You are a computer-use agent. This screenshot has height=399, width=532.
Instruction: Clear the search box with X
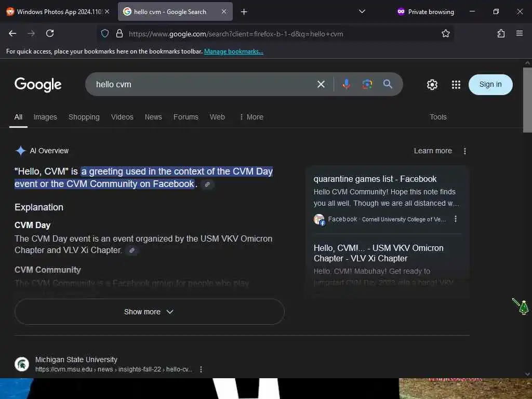click(321, 84)
